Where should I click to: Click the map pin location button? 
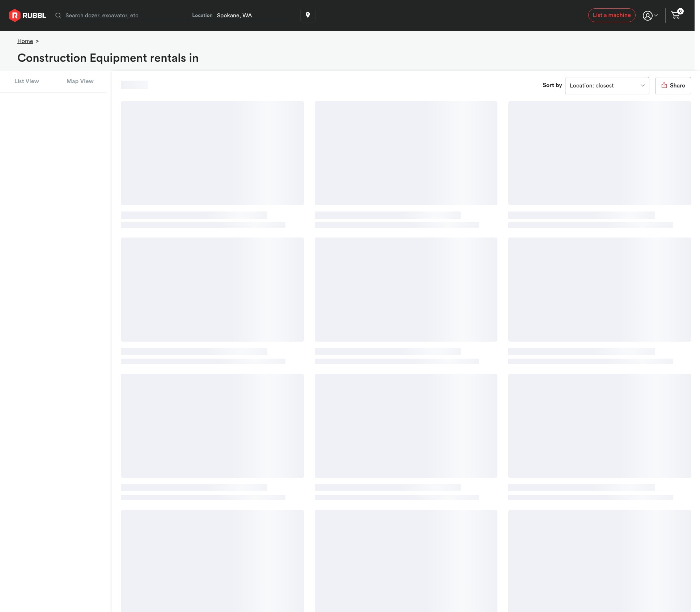click(x=308, y=15)
